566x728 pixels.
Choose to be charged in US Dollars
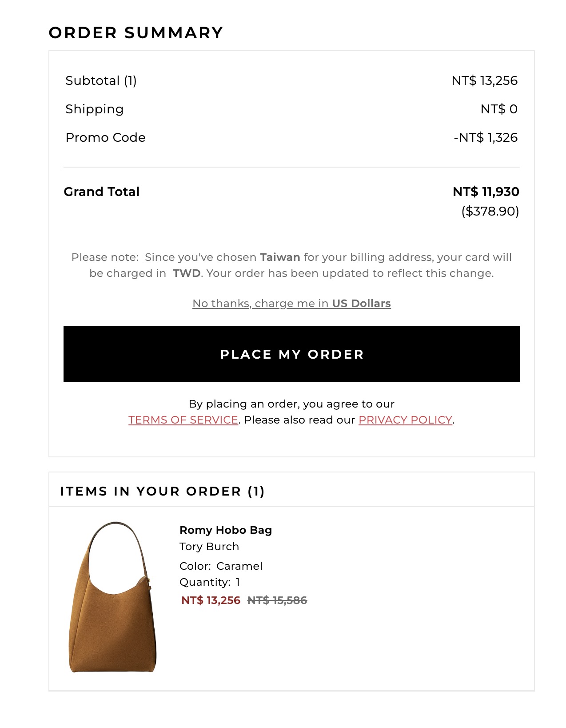(x=291, y=303)
